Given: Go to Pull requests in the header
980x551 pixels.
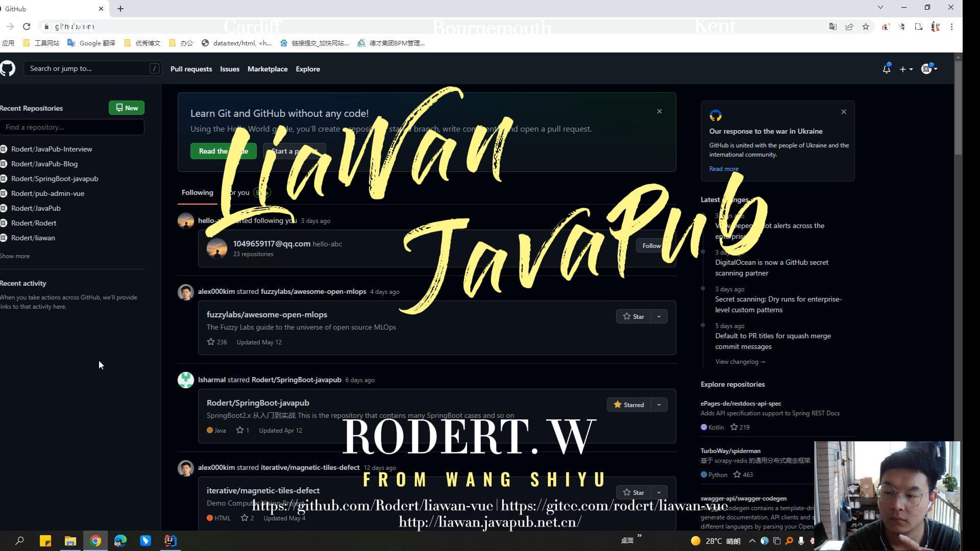Looking at the screenshot, I should point(191,69).
